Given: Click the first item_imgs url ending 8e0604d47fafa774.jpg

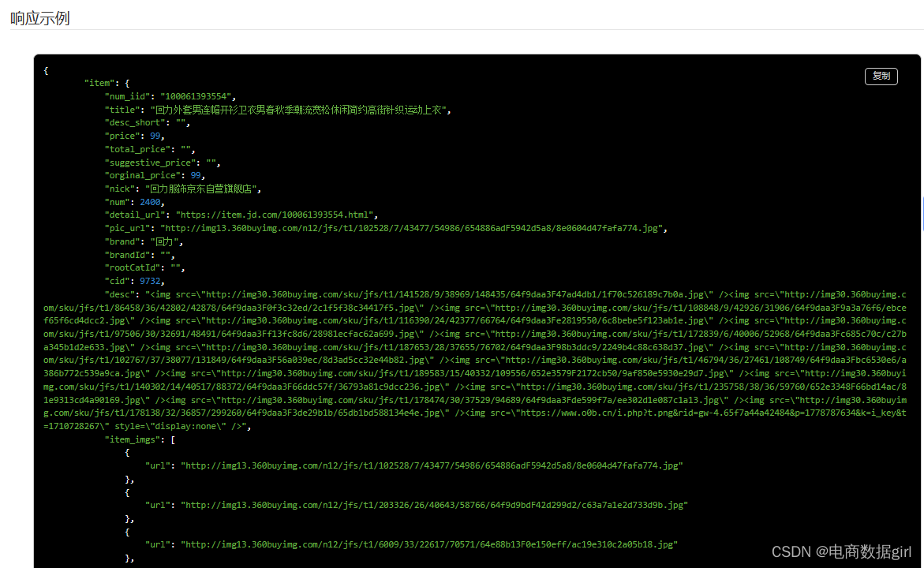Looking at the screenshot, I should point(432,465).
